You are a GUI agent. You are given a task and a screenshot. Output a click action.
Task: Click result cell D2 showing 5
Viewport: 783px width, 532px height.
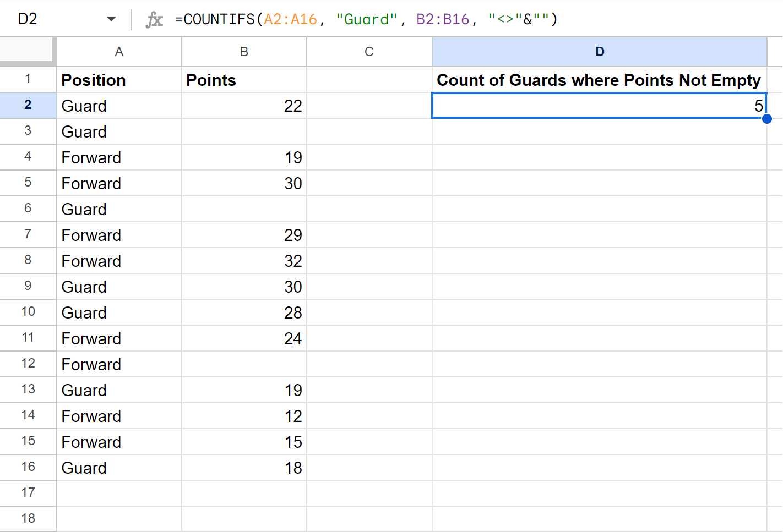tap(600, 106)
